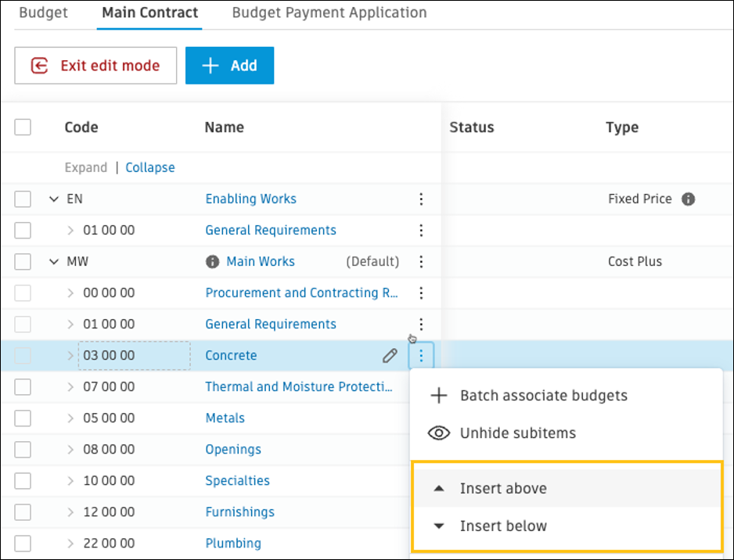Image resolution: width=734 pixels, height=560 pixels.
Task: Click the 03 00 00 code field
Action: [x=134, y=355]
